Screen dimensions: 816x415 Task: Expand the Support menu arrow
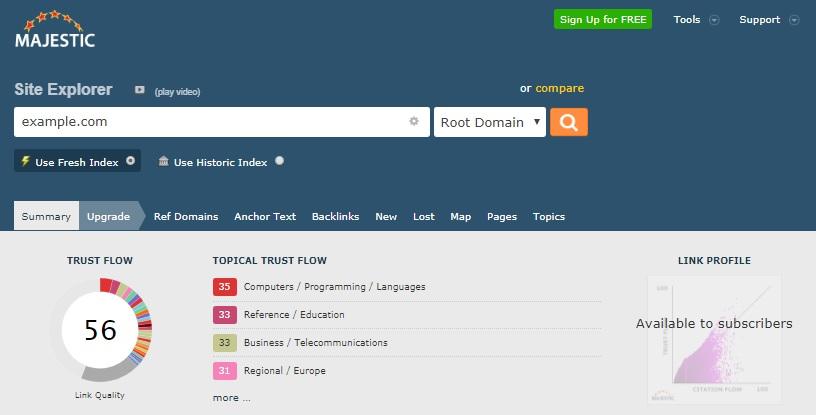(x=794, y=20)
